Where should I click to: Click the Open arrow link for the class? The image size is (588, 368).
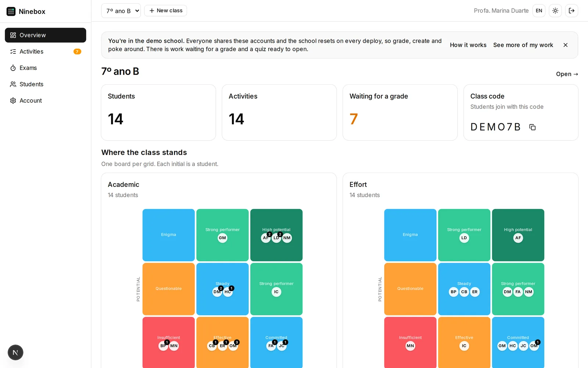(567, 74)
